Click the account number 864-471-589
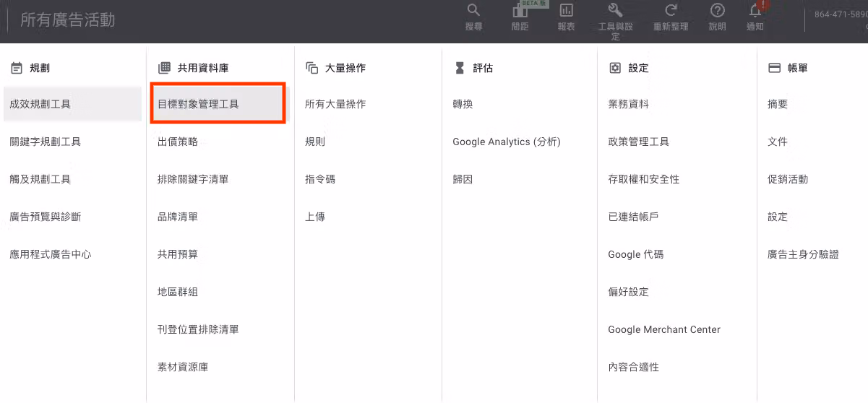This screenshot has width=868, height=403. [x=841, y=14]
